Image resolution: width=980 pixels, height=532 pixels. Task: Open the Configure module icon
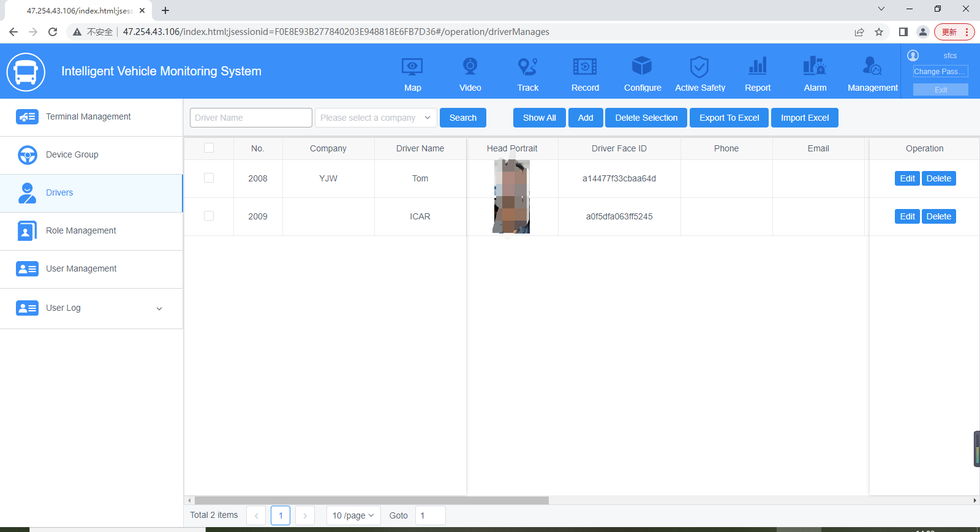(x=642, y=66)
